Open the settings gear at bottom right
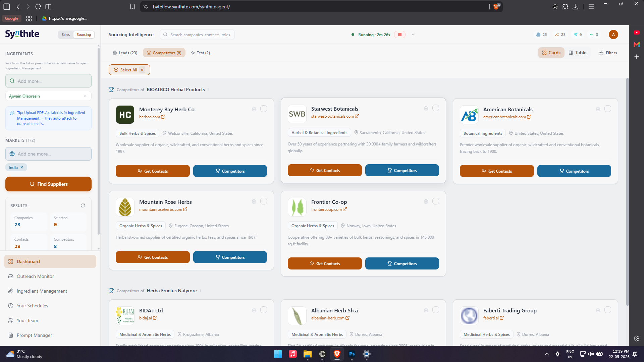644x362 pixels. [637, 339]
